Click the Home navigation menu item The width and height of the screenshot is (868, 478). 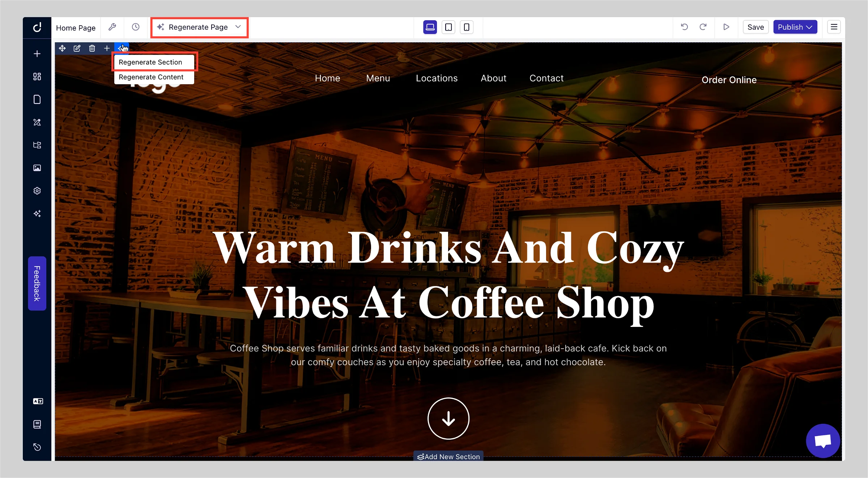point(327,77)
